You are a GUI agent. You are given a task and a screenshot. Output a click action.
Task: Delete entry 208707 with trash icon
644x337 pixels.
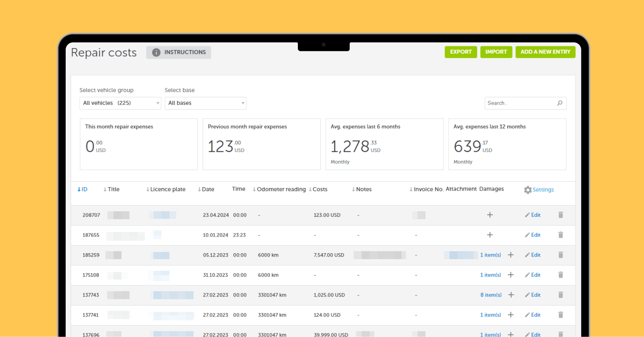561,215
